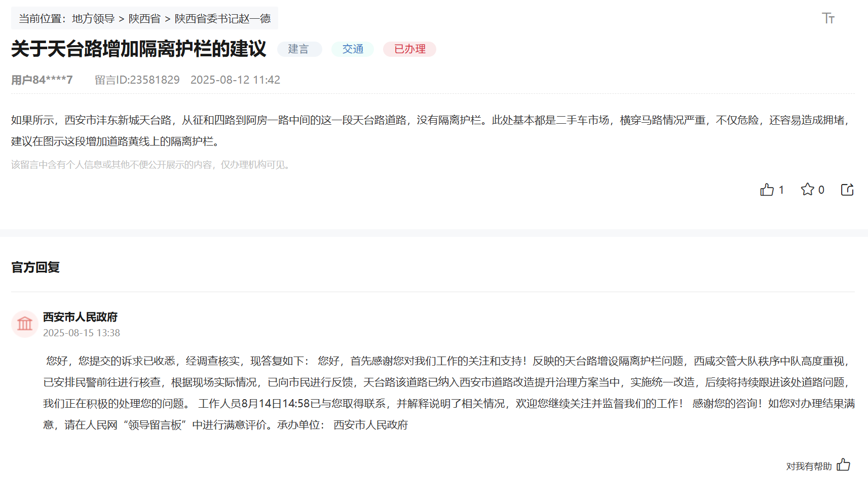Viewport: 868px width, 496px height.
Task: Click the message title 关于天台路增加隔离护栏的建议
Action: click(139, 48)
